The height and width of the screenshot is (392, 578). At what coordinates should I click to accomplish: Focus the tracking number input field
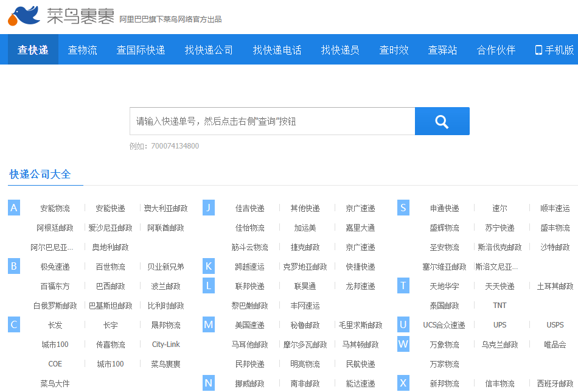(272, 121)
